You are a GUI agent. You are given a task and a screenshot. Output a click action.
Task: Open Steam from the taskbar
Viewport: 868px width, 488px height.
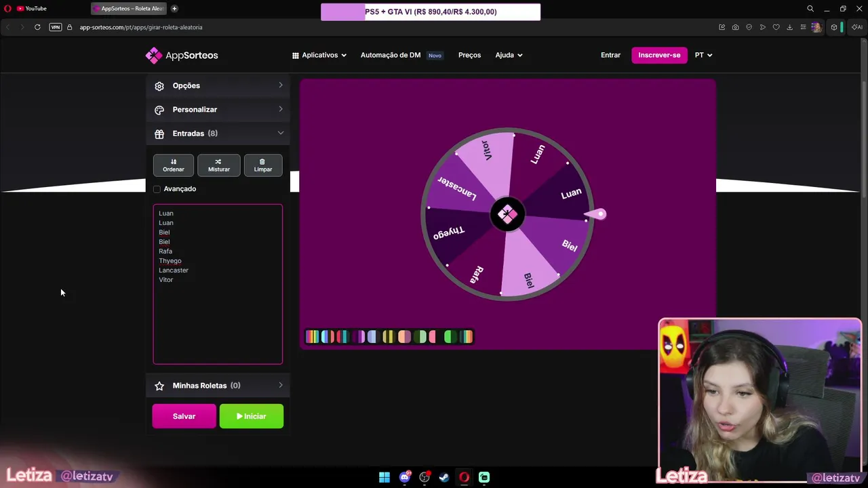click(444, 477)
